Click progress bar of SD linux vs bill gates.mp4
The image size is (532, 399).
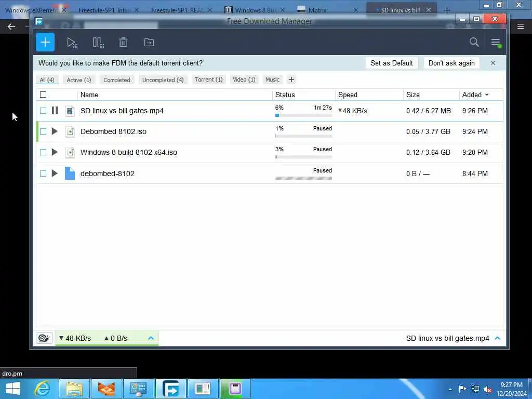pos(303,115)
